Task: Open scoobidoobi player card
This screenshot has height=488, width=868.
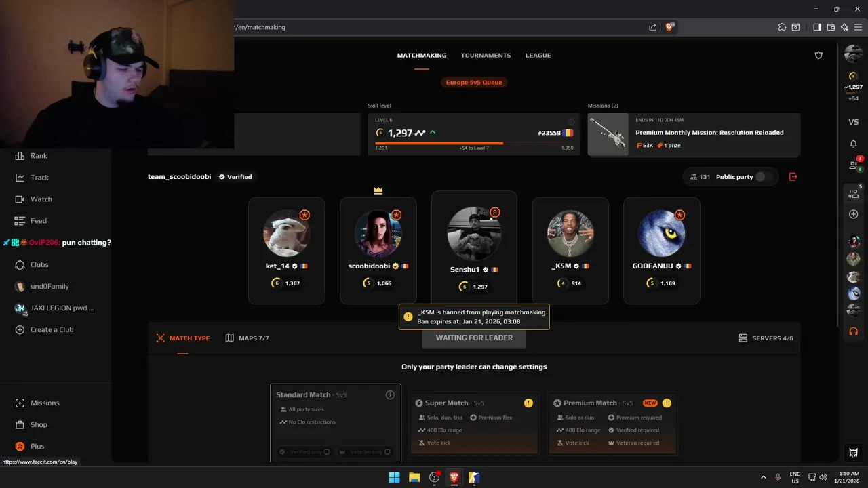Action: point(378,250)
